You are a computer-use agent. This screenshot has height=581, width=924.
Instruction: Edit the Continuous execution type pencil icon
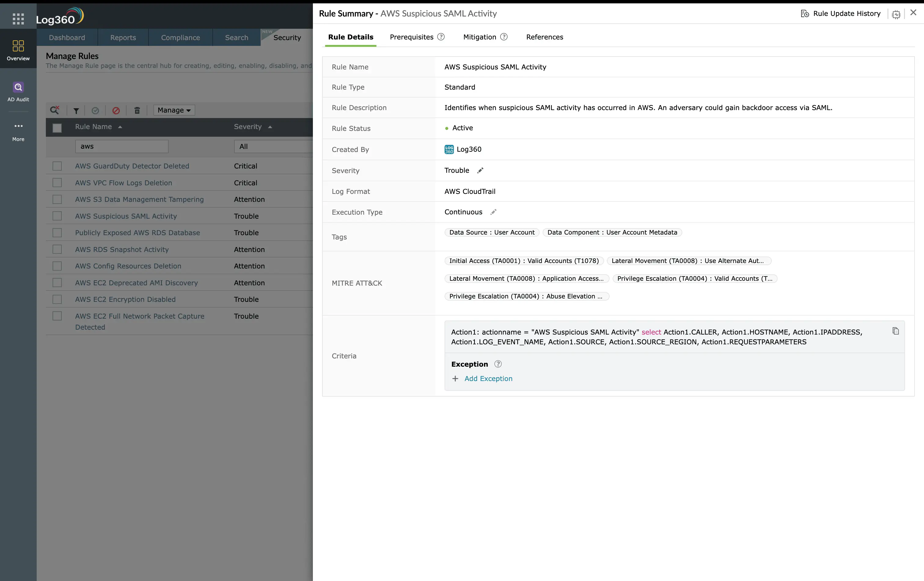(493, 212)
